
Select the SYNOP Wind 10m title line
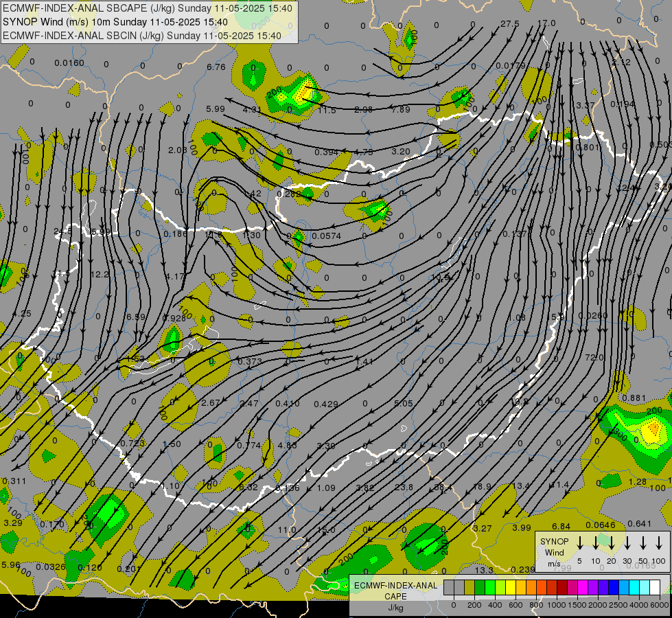click(x=115, y=22)
